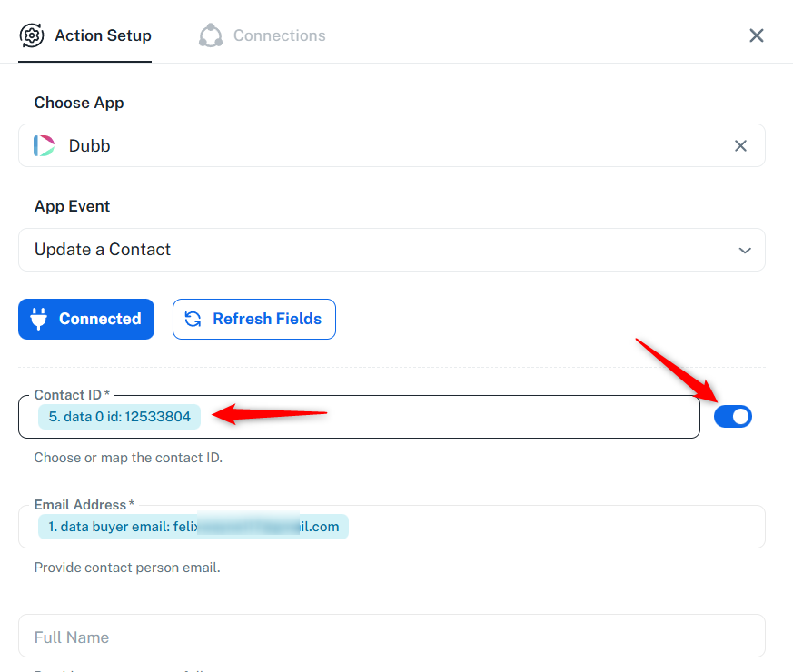Open the Update a Contact dropdown

click(391, 250)
